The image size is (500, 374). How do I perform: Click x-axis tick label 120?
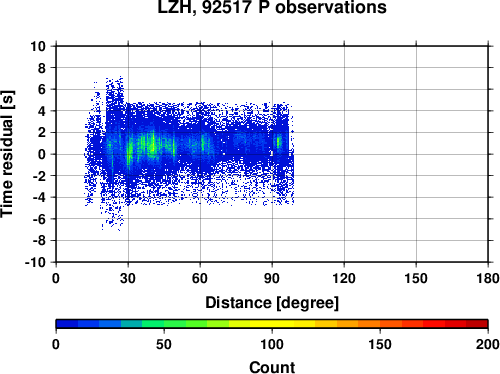click(x=344, y=278)
